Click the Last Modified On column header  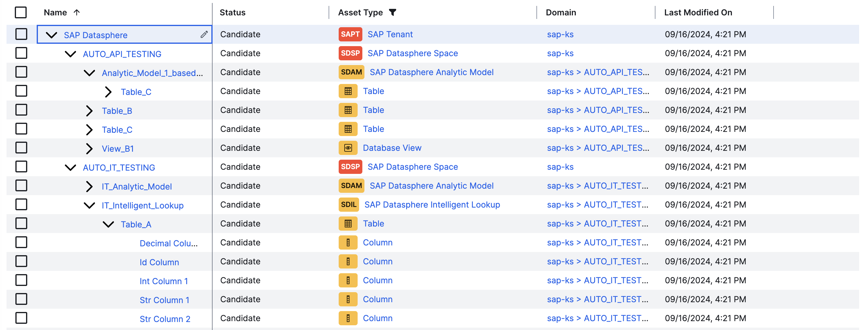(x=698, y=12)
